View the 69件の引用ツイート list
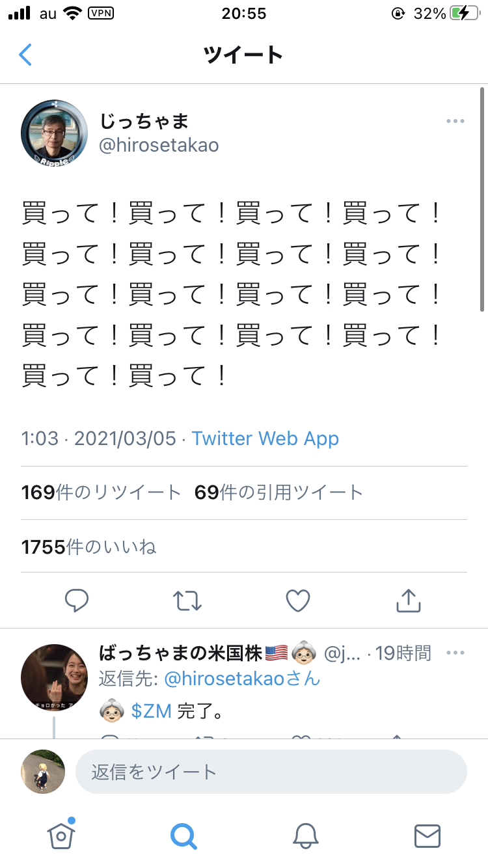This screenshot has height=868, width=488. point(278,493)
